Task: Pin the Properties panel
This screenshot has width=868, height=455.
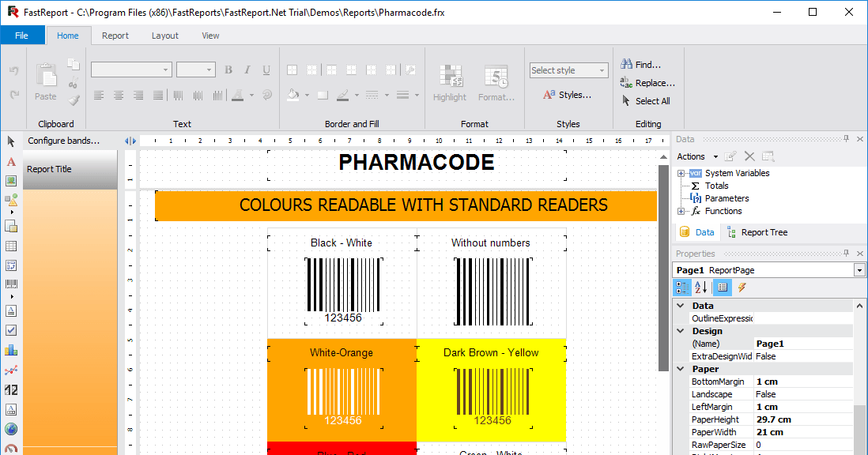Action: click(x=846, y=254)
